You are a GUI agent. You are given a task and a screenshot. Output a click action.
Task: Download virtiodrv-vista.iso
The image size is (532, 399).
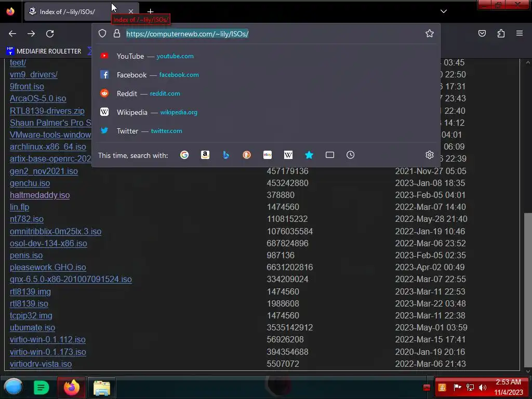41,364
